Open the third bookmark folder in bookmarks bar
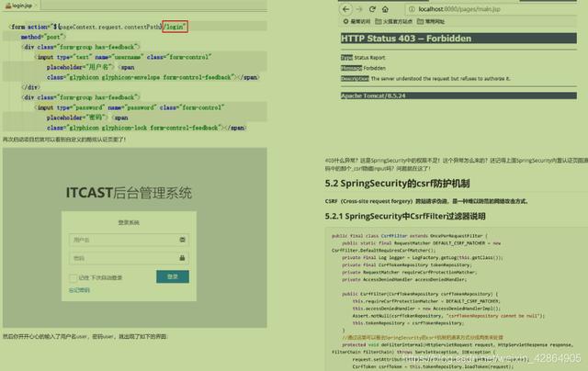This screenshot has height=371, width=588. 431,21
